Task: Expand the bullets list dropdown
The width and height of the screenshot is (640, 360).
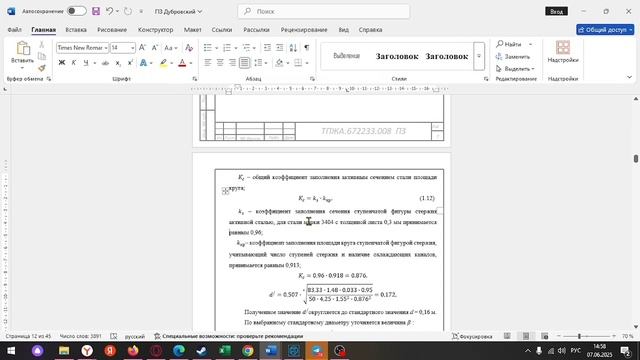Action: click(x=216, y=48)
